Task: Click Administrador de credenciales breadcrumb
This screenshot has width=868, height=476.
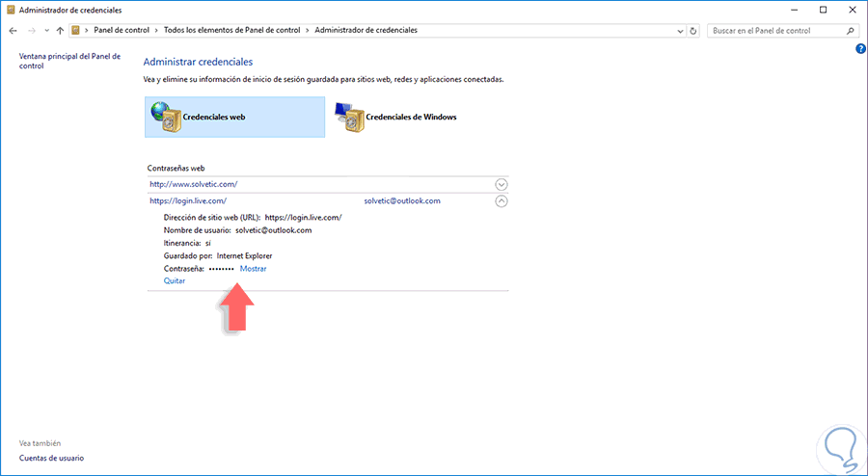Action: coord(366,31)
